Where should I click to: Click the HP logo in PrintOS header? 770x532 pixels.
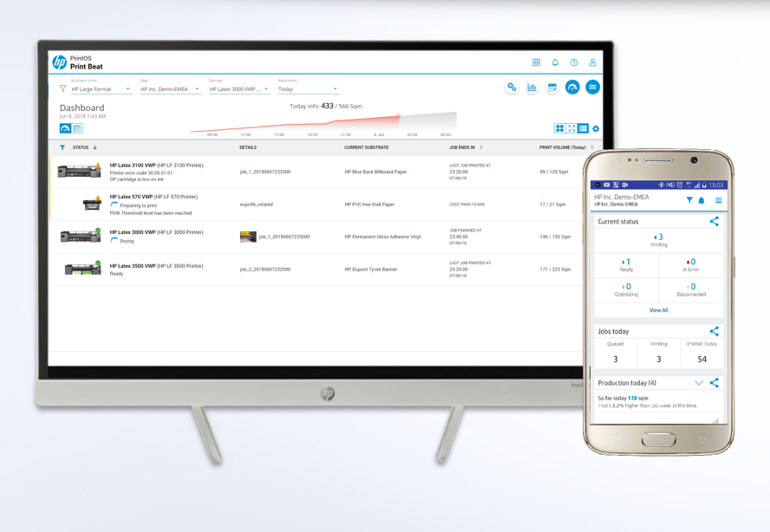pyautogui.click(x=60, y=62)
